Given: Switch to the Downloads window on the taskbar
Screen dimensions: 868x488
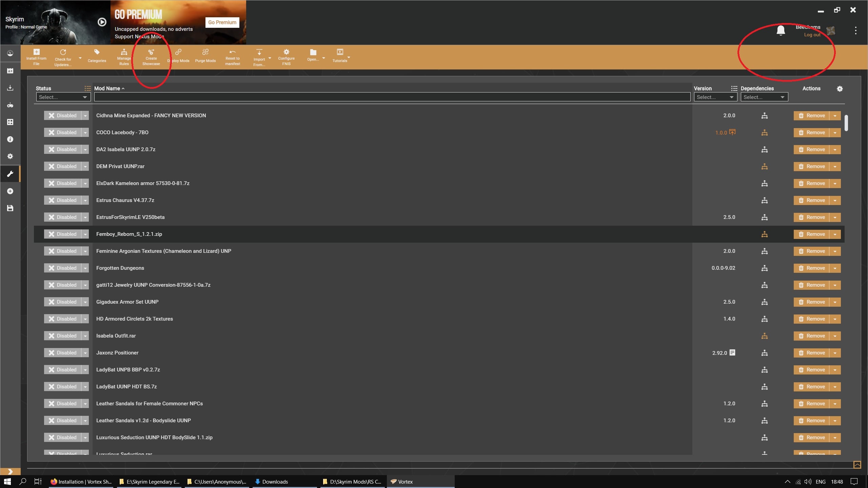Looking at the screenshot, I should (x=284, y=482).
